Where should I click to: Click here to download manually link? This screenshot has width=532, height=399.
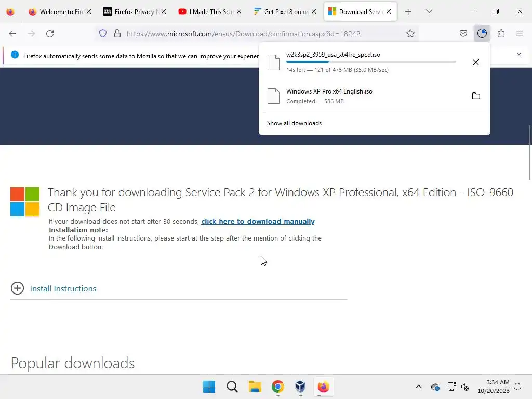(x=258, y=221)
